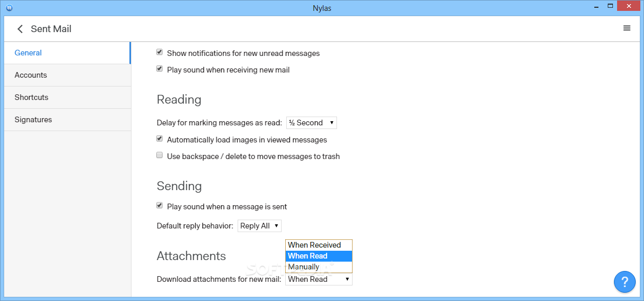
Task: Open the Delay for marking messages dropdown
Action: point(312,123)
